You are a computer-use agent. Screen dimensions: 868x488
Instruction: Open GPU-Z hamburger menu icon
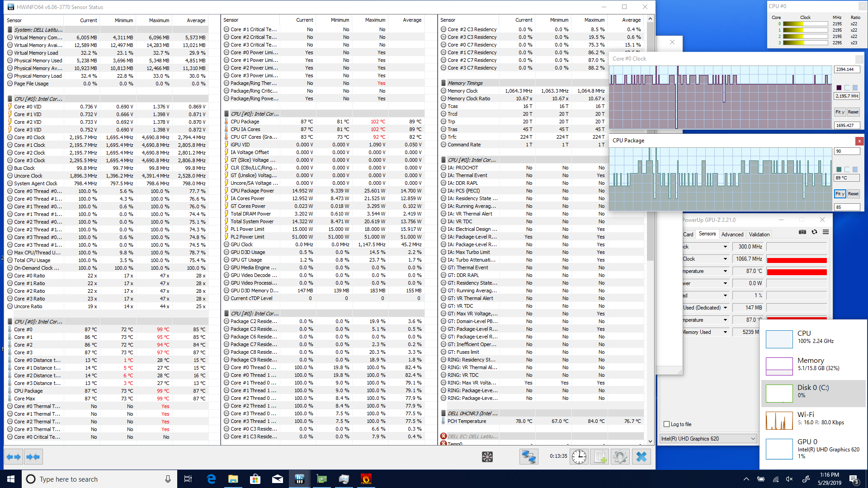point(826,232)
